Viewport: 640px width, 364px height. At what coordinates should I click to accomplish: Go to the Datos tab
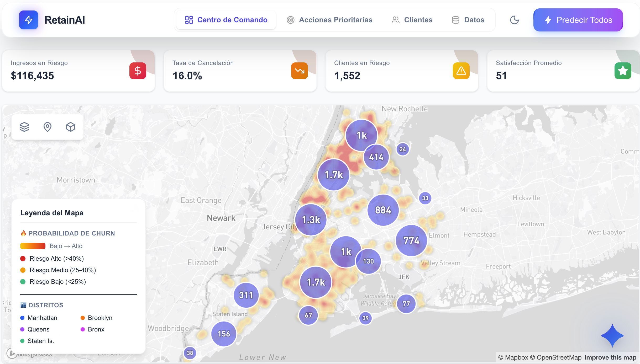coord(468,20)
